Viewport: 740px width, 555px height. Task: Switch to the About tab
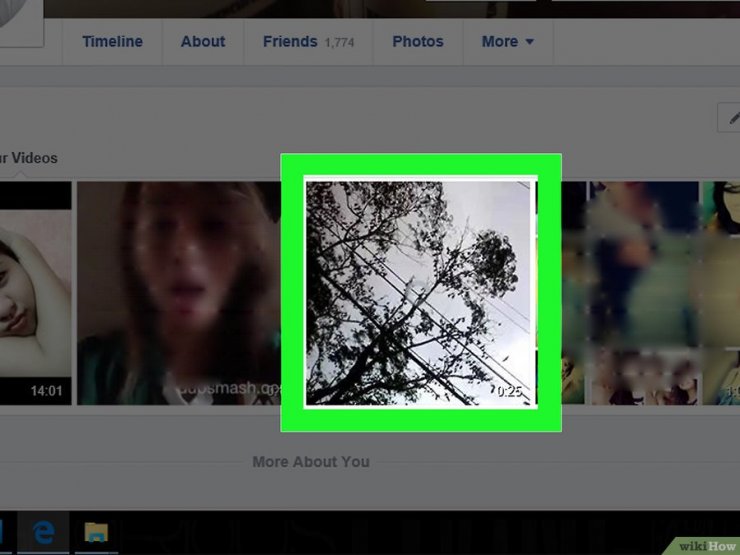tap(203, 42)
